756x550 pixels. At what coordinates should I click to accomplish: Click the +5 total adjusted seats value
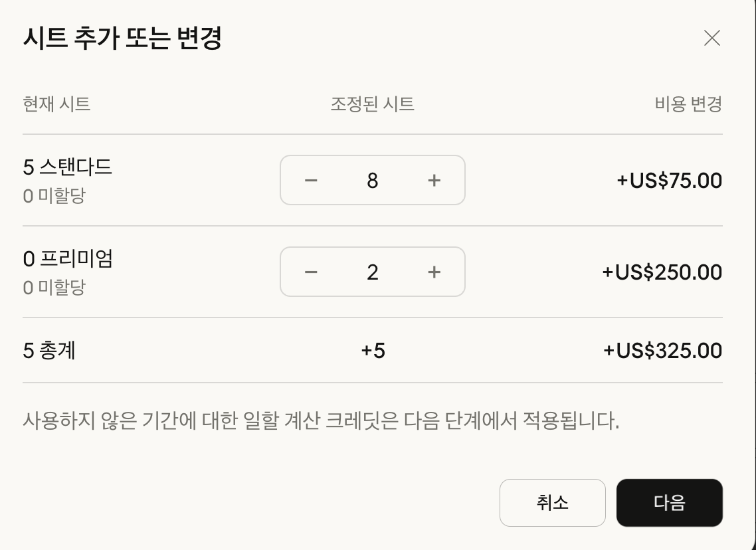click(x=373, y=351)
